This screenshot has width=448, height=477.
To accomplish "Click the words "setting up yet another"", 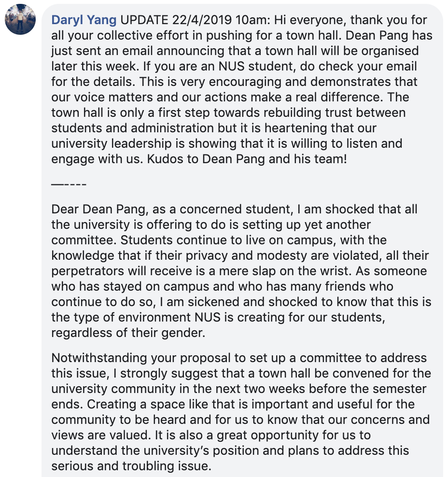I will 307,225.
